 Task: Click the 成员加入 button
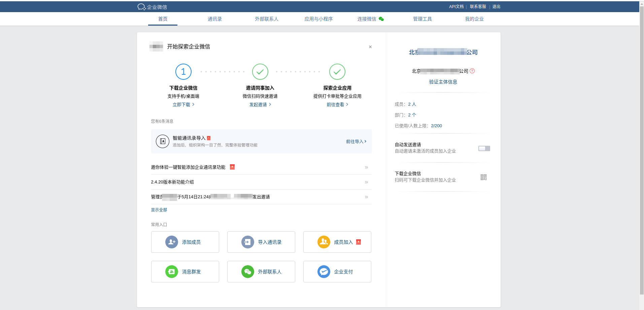tap(337, 242)
